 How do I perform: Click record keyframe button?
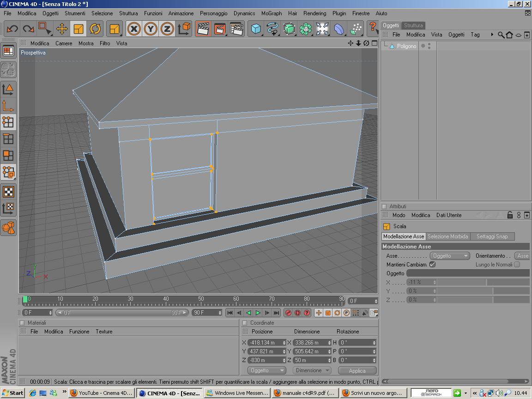(288, 313)
